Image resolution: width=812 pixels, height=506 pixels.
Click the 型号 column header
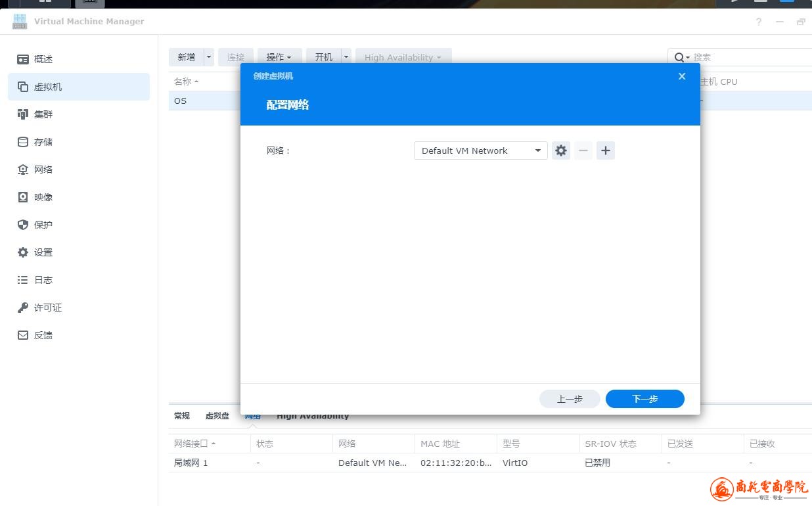(x=538, y=444)
